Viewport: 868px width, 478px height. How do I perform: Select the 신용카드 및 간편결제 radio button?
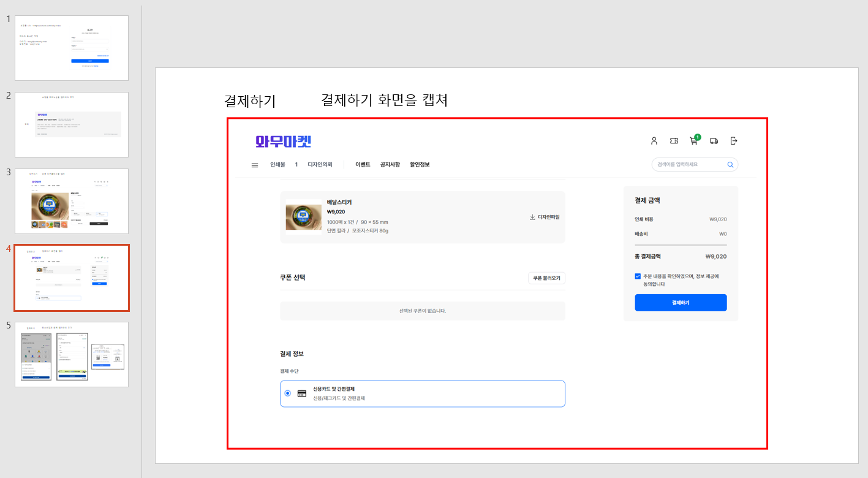(288, 393)
